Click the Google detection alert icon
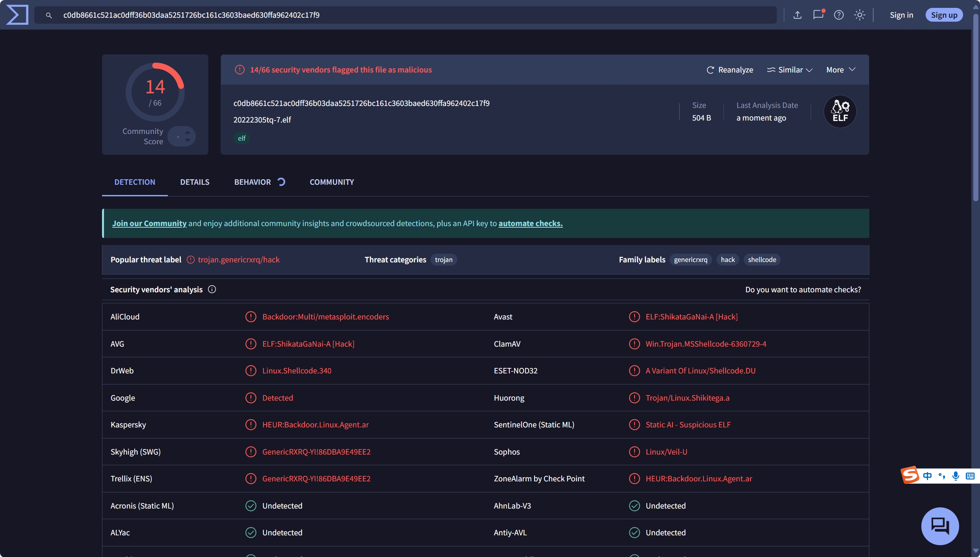 251,398
